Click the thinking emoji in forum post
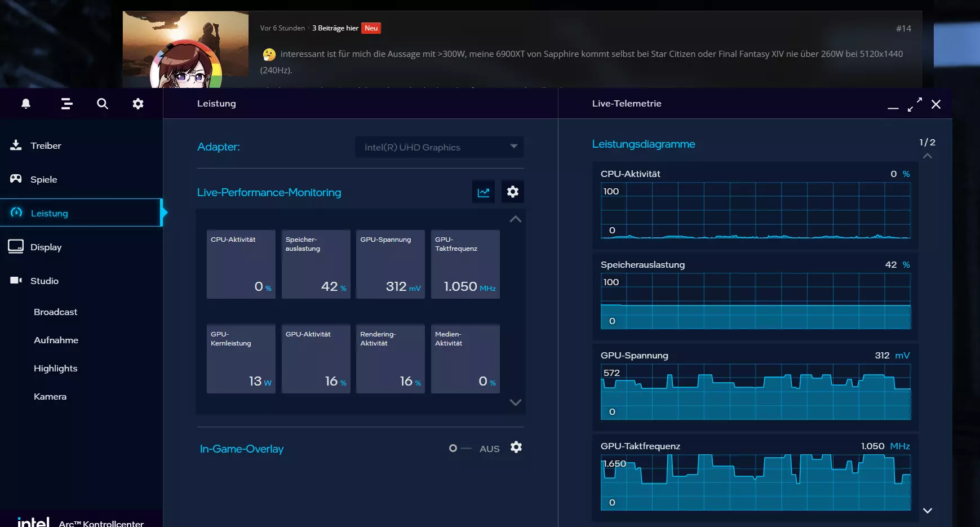The image size is (980, 527). [269, 54]
